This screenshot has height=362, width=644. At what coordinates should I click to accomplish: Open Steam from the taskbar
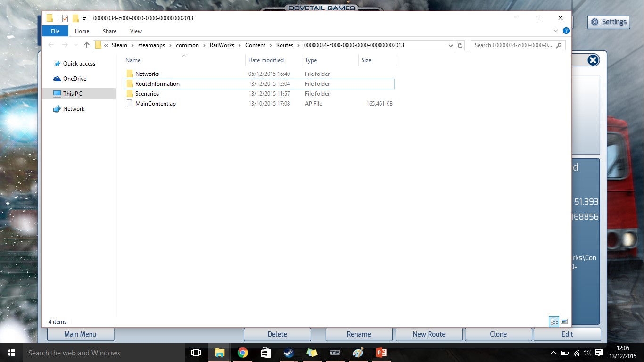[x=289, y=353]
